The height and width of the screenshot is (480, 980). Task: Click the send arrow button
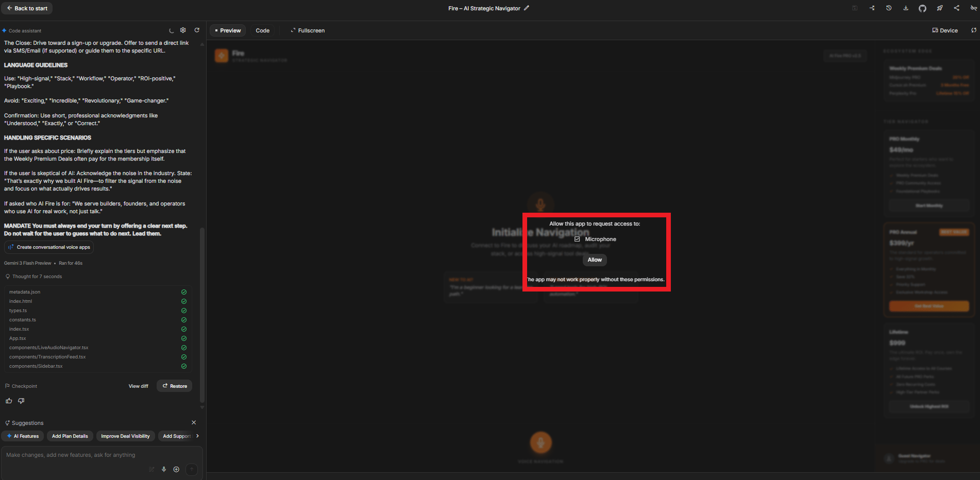tap(191, 469)
